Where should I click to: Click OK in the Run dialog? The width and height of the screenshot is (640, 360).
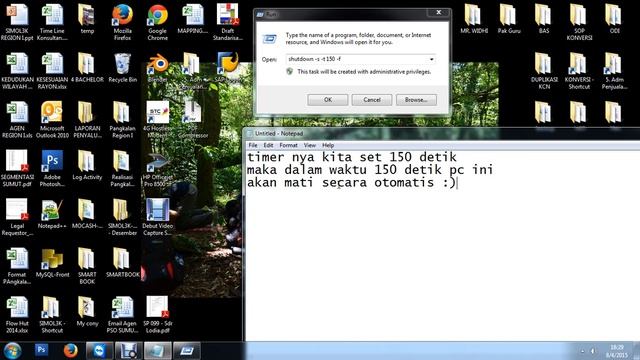(328, 100)
